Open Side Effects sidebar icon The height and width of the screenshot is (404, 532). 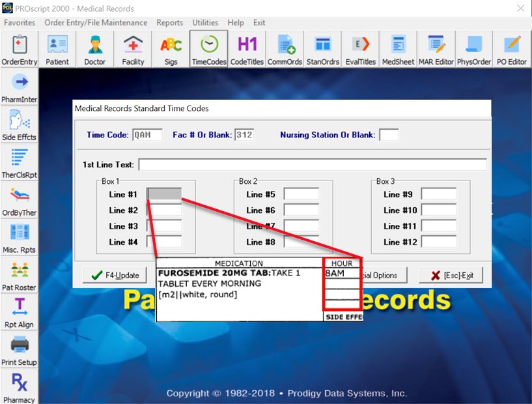coord(20,124)
